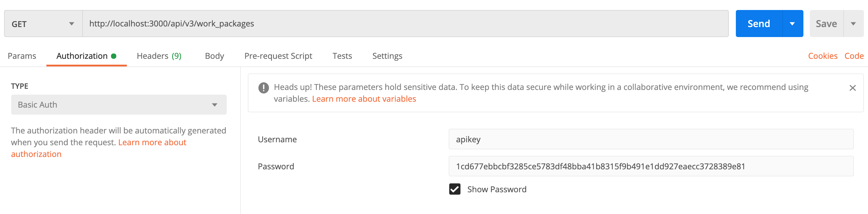Open the Save options dropdown arrow
This screenshot has height=214, width=868.
click(x=853, y=24)
